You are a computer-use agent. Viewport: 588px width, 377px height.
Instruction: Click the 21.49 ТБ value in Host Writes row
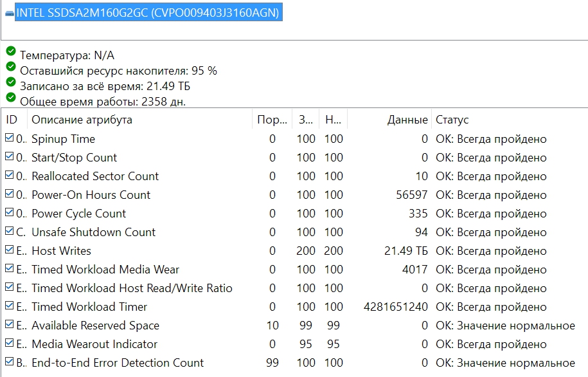click(406, 251)
